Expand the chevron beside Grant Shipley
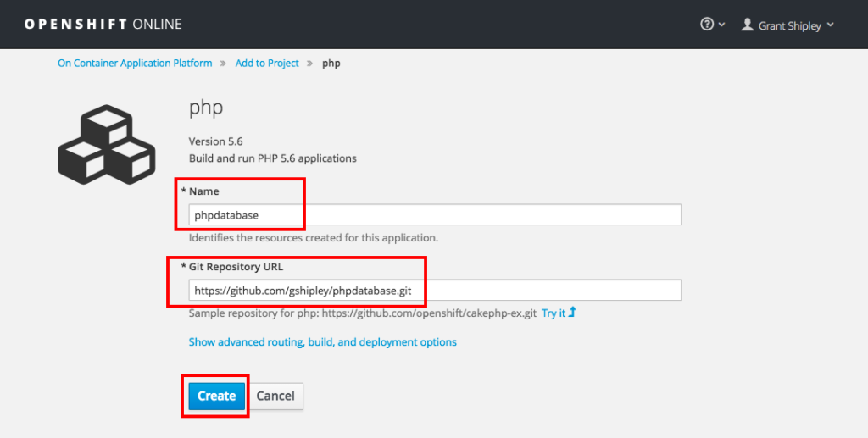Image resolution: width=868 pixels, height=438 pixels. pyautogui.click(x=831, y=25)
